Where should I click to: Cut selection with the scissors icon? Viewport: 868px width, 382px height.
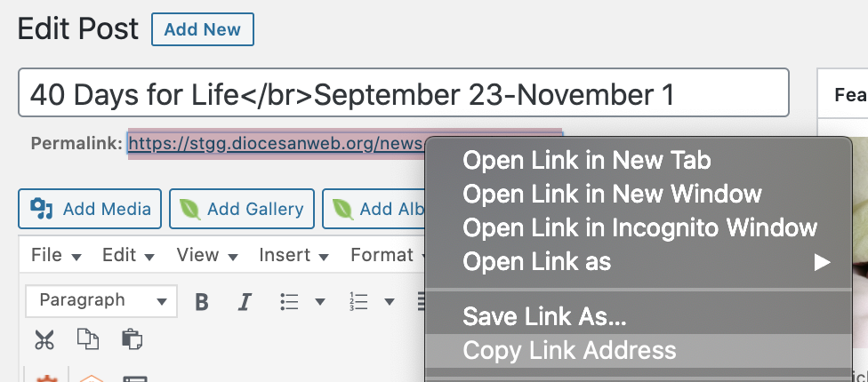[44, 339]
